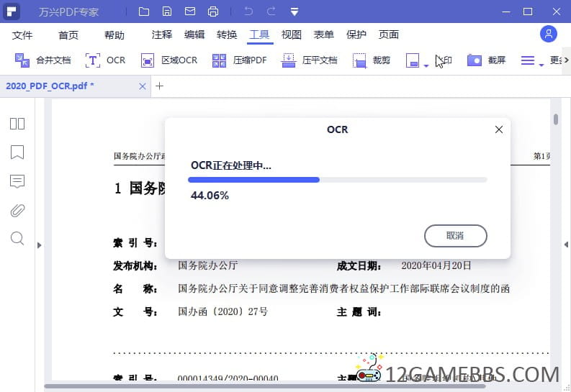The height and width of the screenshot is (392, 571).
Task: Click the save icon in title bar
Action: [x=167, y=12]
